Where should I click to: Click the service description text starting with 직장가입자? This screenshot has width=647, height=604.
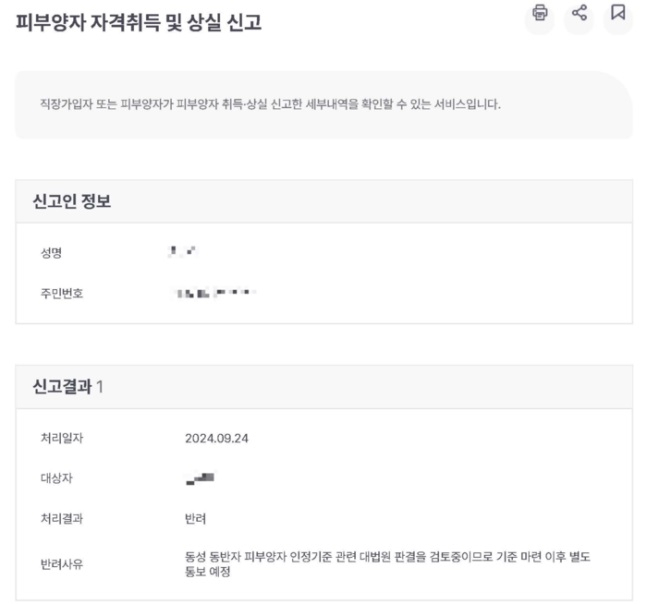pyautogui.click(x=270, y=104)
